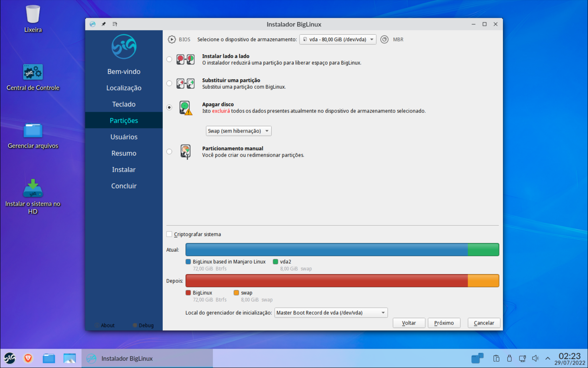Select Instalar lado a lado radio button

click(169, 59)
